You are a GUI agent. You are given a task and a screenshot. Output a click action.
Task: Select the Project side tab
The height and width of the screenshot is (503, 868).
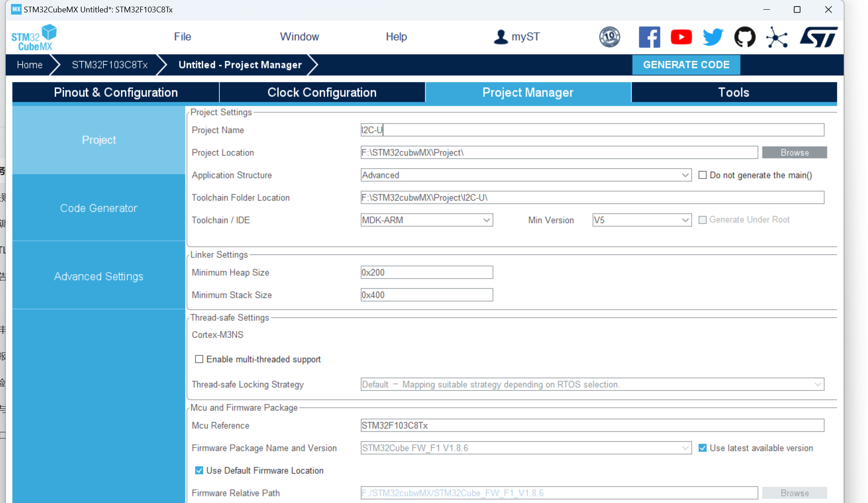click(99, 140)
